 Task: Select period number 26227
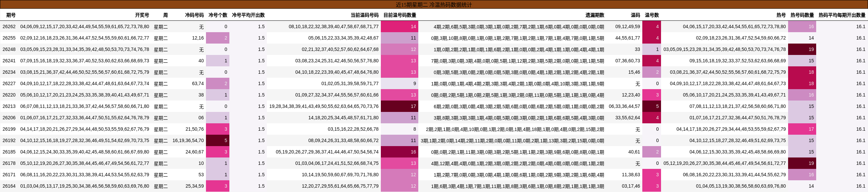coord(9,84)
